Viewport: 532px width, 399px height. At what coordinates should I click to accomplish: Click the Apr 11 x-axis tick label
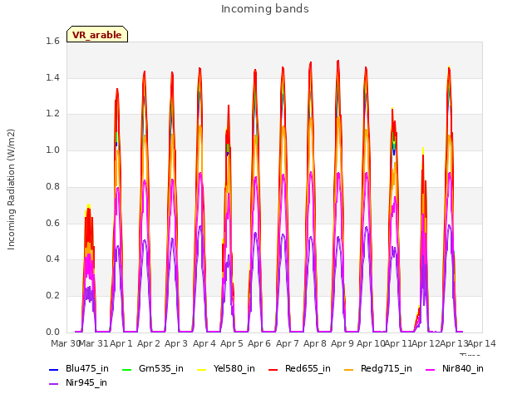pos(398,343)
